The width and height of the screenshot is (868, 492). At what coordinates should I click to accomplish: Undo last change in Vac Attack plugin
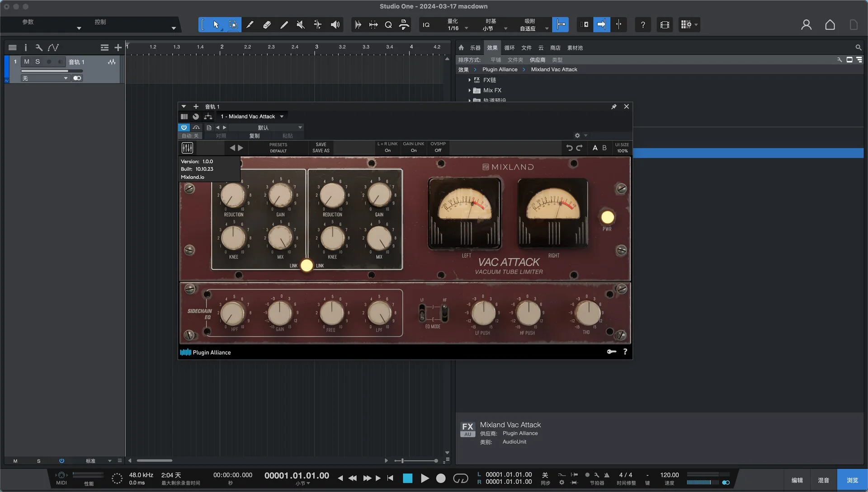tap(569, 148)
